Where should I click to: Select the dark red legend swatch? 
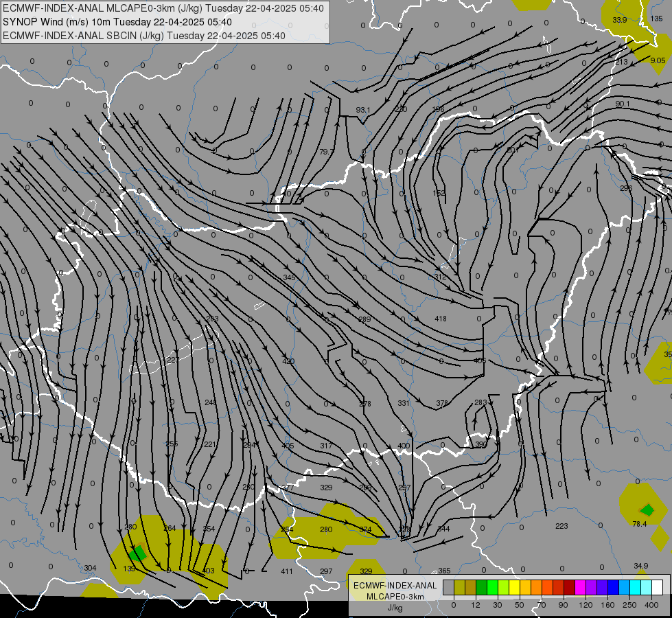tap(569, 587)
